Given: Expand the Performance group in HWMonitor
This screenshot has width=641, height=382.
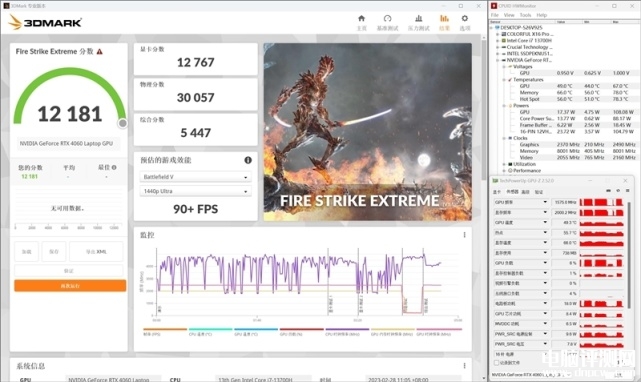Looking at the screenshot, I should [x=504, y=171].
